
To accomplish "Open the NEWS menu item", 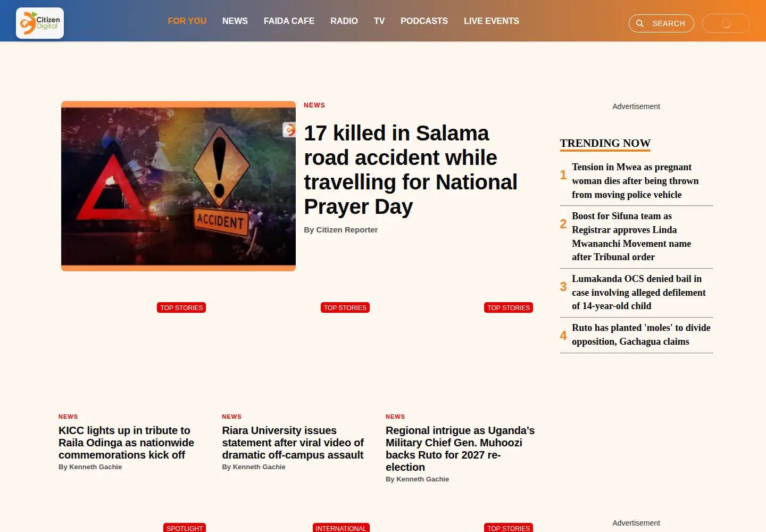I will coord(235,21).
